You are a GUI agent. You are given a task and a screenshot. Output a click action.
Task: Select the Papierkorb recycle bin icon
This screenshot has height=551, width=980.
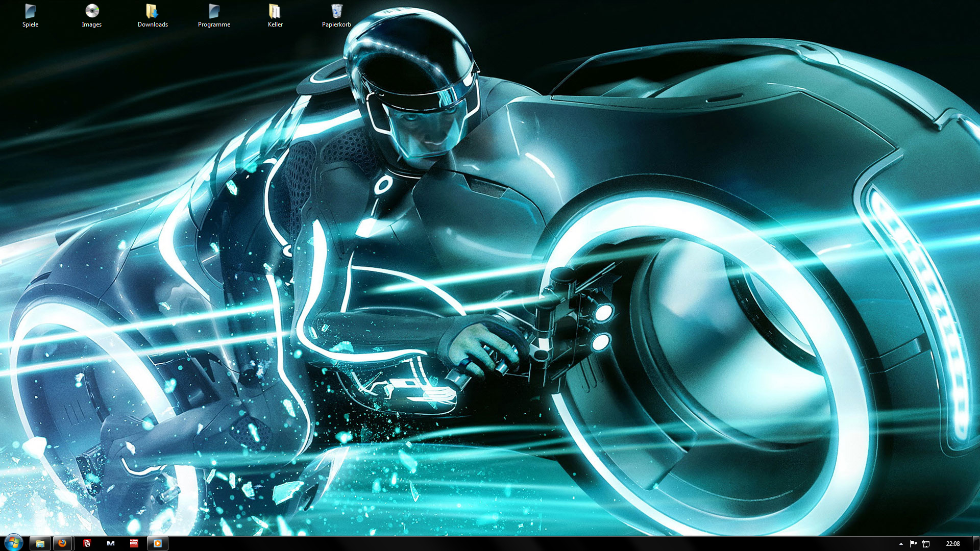coord(336,12)
